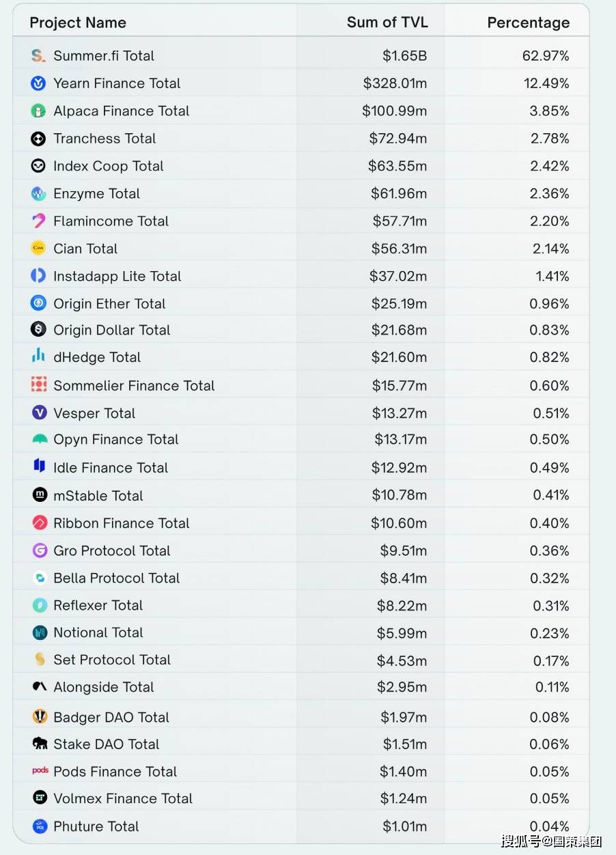The image size is (616, 855).
Task: Click the Tranchess black logo icon
Action: (38, 139)
